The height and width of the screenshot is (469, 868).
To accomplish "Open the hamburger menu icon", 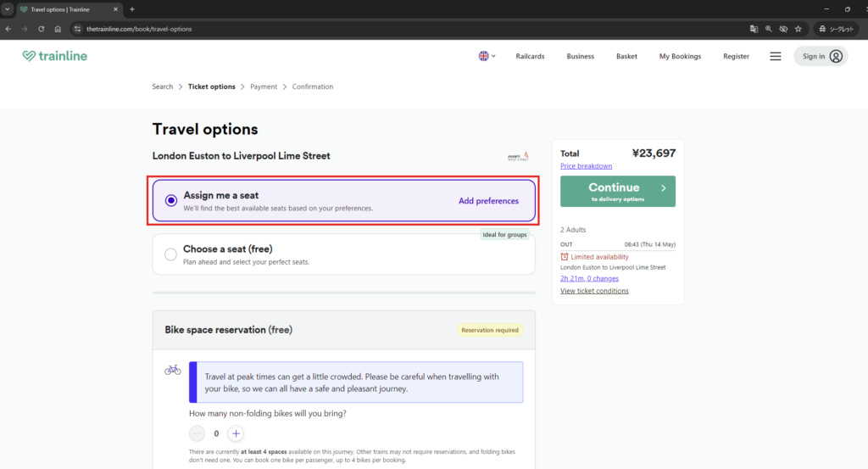I will pyautogui.click(x=775, y=56).
